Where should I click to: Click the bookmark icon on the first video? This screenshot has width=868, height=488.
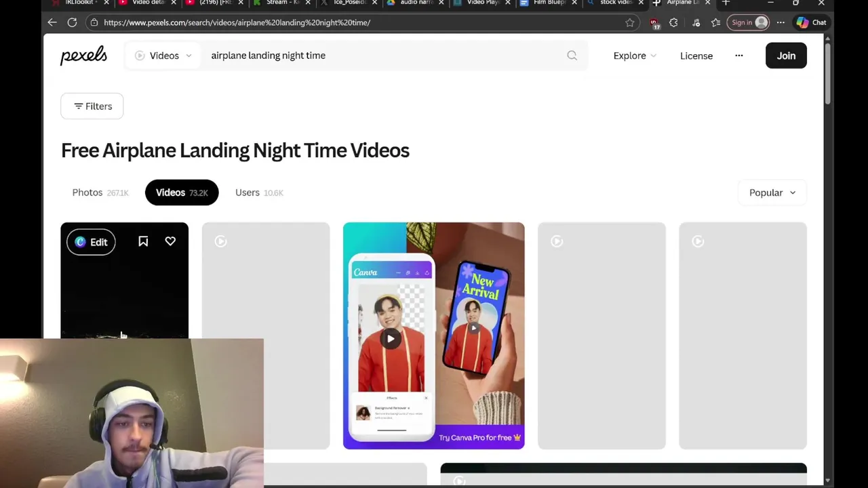click(x=143, y=241)
